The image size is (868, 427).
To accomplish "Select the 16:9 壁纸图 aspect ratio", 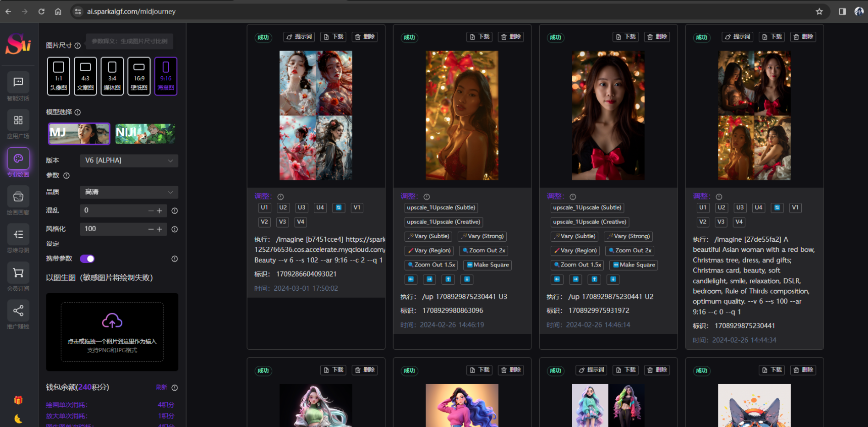I will tap(139, 76).
